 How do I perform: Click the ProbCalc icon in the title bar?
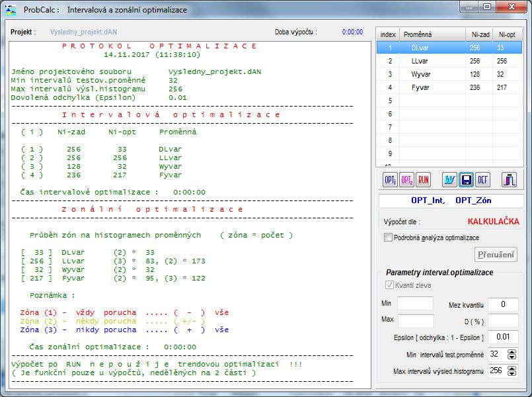click(11, 9)
